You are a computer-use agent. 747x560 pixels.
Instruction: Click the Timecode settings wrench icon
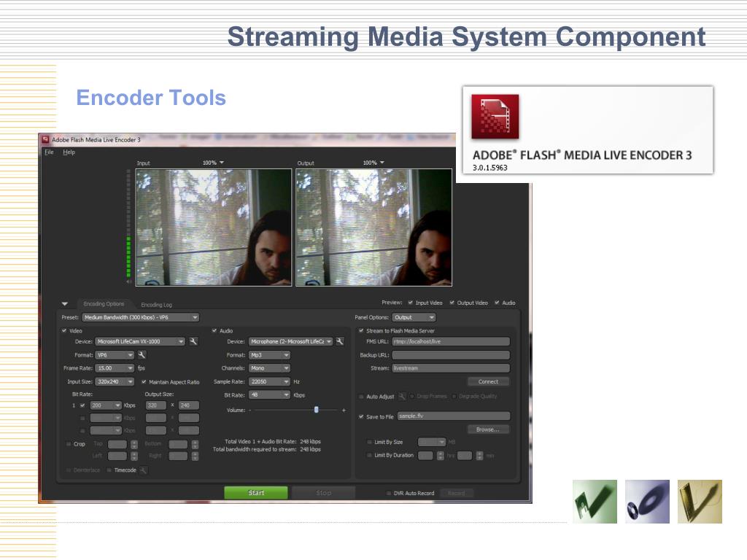pyautogui.click(x=143, y=470)
